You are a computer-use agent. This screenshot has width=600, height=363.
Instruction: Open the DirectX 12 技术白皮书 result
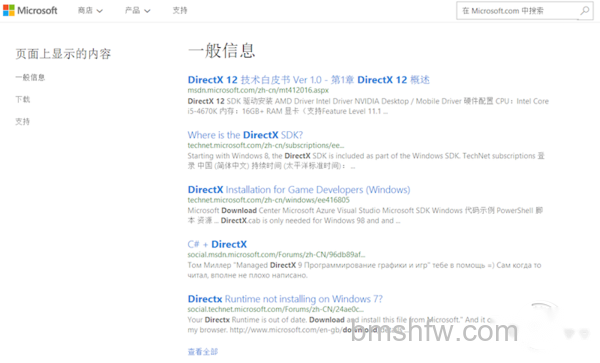click(x=308, y=80)
